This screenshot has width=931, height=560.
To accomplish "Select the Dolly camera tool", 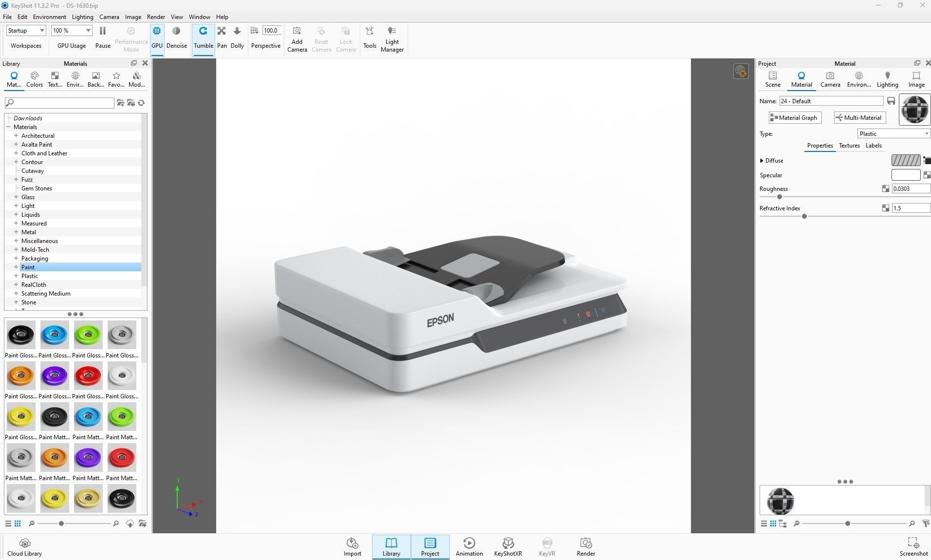I will pos(237,37).
